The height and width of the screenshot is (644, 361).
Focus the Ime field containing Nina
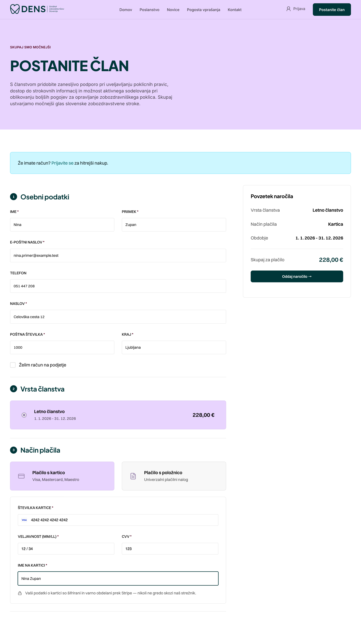click(62, 225)
